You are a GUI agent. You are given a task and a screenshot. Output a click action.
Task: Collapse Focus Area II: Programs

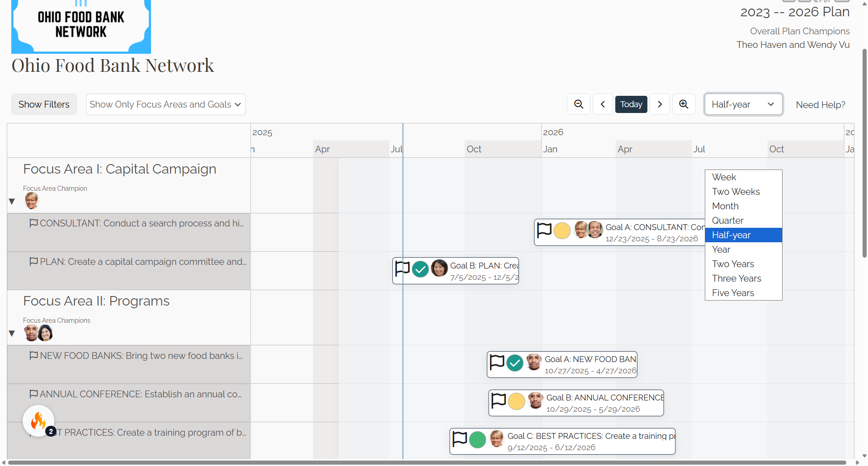[12, 333]
